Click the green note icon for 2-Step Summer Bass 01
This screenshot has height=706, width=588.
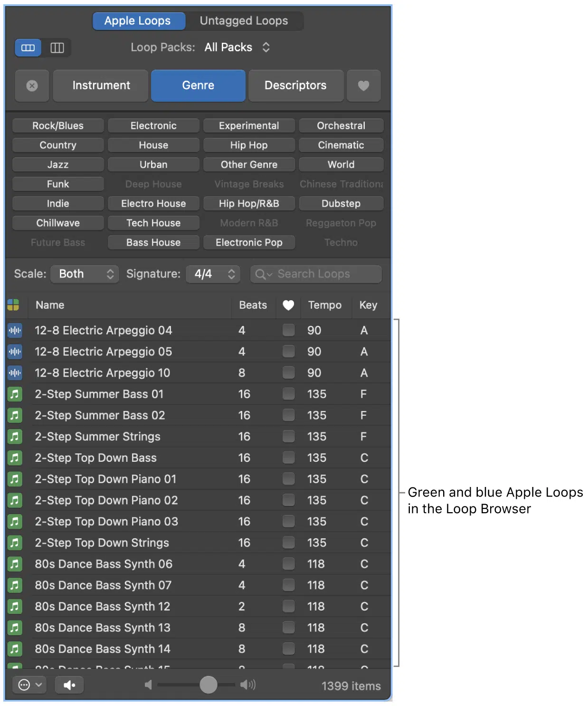[x=15, y=394]
